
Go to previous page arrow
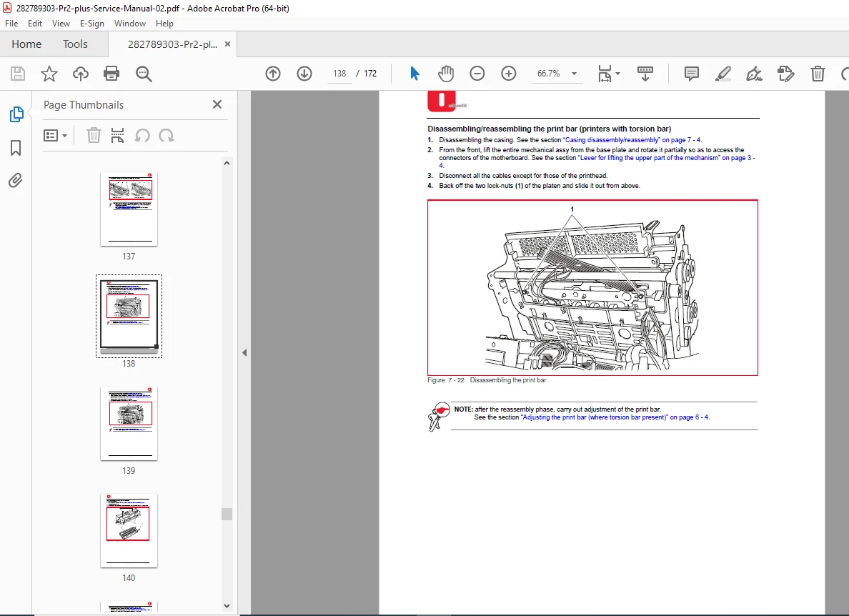pos(273,74)
